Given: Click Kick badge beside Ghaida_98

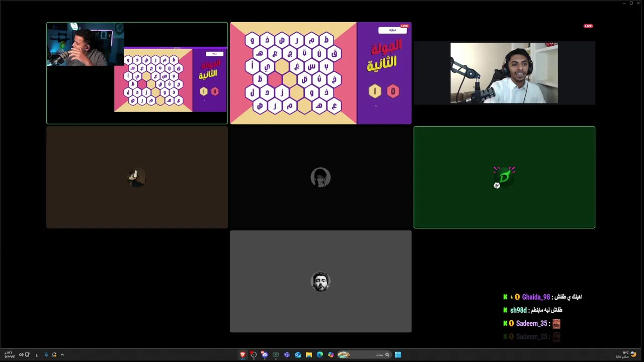Looking at the screenshot, I should 505,297.
